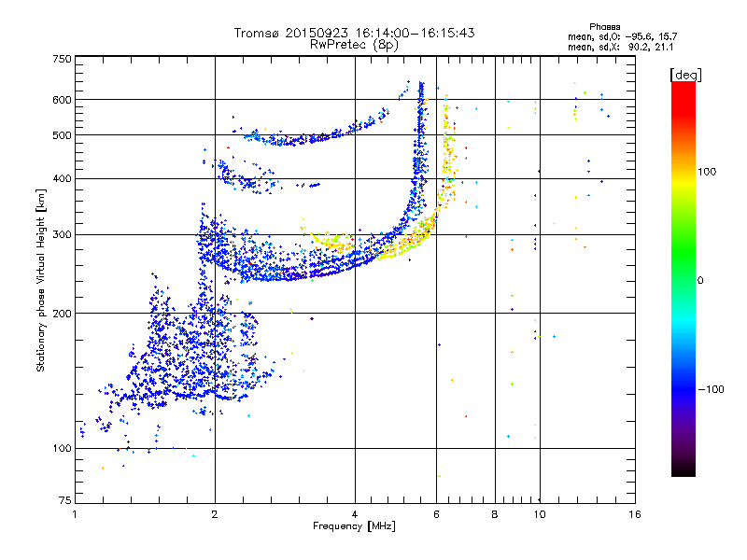Click the plot title 'Tromsø 20150923 16:14:00-16:15:43'

pos(354,33)
